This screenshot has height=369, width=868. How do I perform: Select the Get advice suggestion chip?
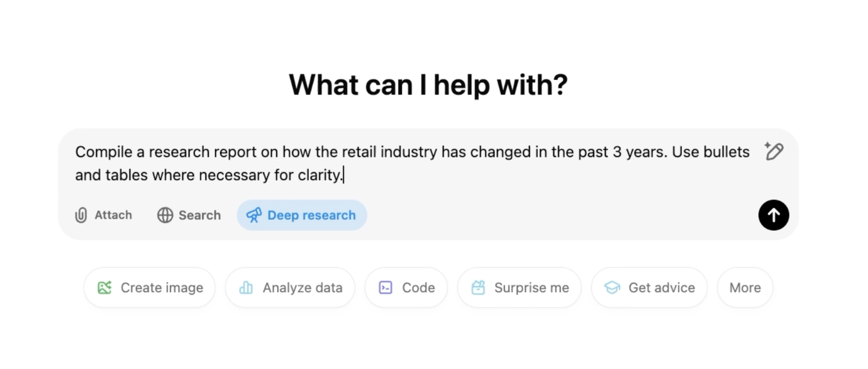[649, 287]
